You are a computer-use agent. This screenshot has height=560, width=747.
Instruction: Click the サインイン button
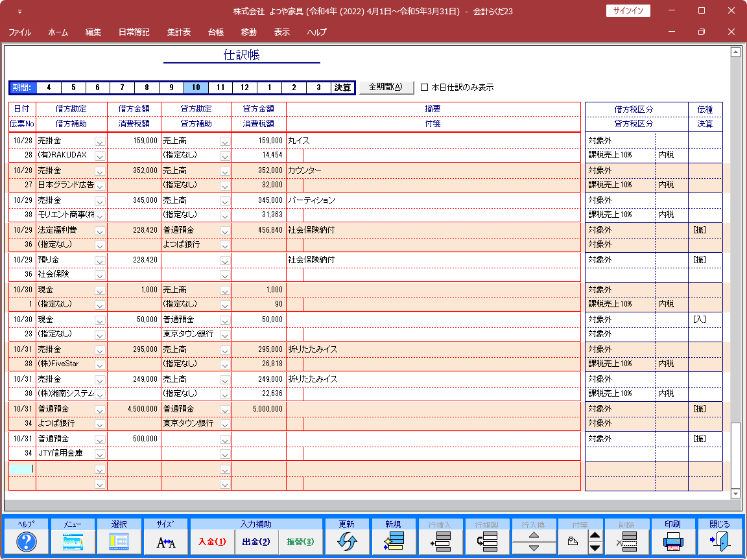point(628,11)
